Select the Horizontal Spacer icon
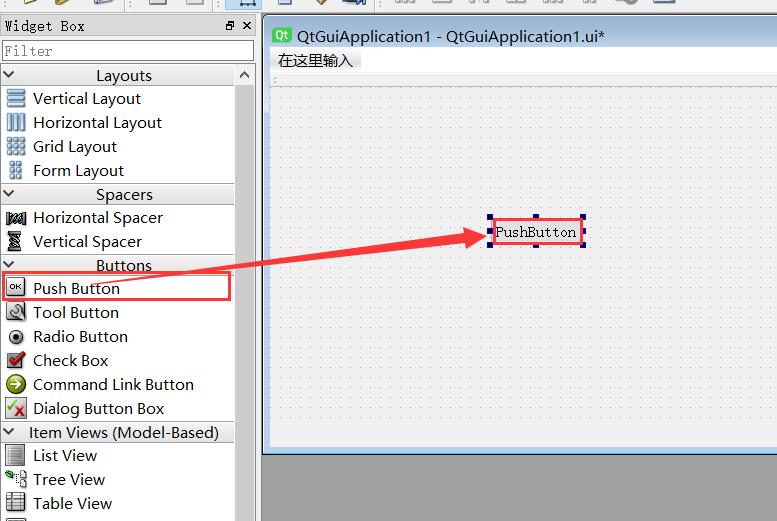 click(x=16, y=217)
